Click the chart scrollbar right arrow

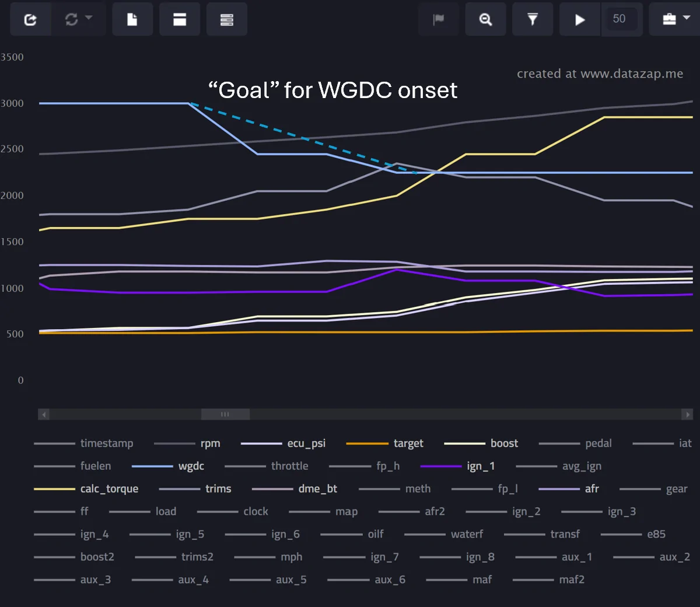tap(687, 414)
